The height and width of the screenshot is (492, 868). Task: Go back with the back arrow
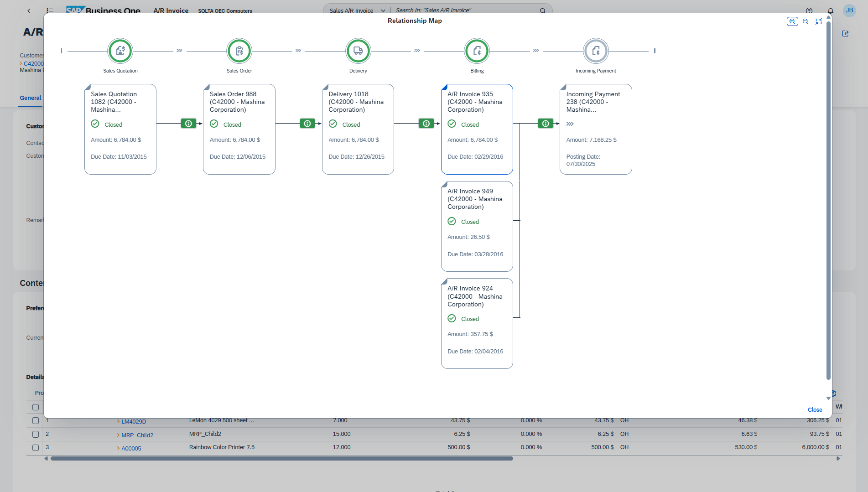coord(29,10)
